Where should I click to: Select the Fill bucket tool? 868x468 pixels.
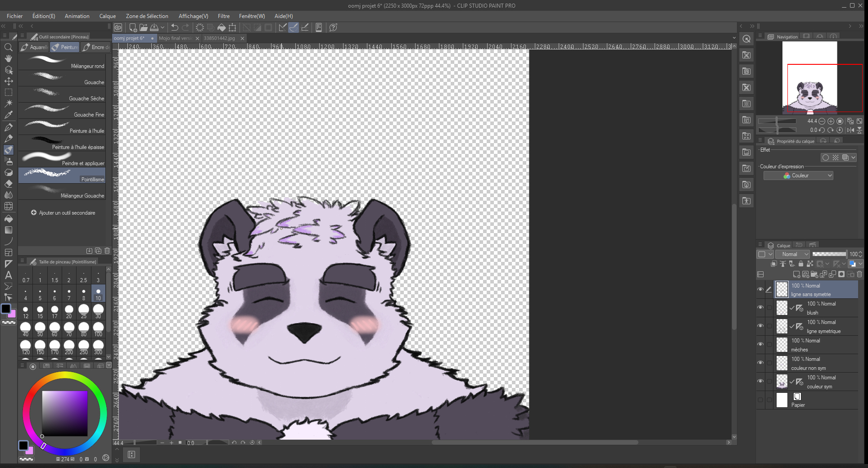click(x=8, y=219)
